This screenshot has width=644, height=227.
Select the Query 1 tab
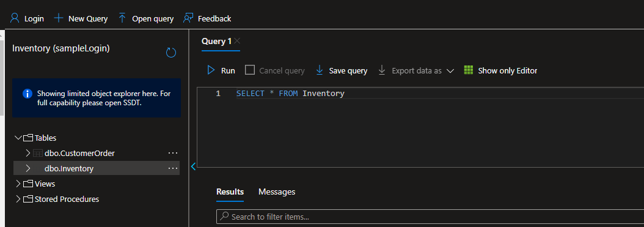216,41
